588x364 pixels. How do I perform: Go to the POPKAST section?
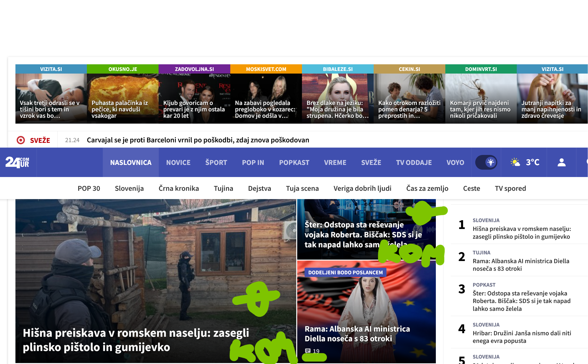tap(294, 163)
